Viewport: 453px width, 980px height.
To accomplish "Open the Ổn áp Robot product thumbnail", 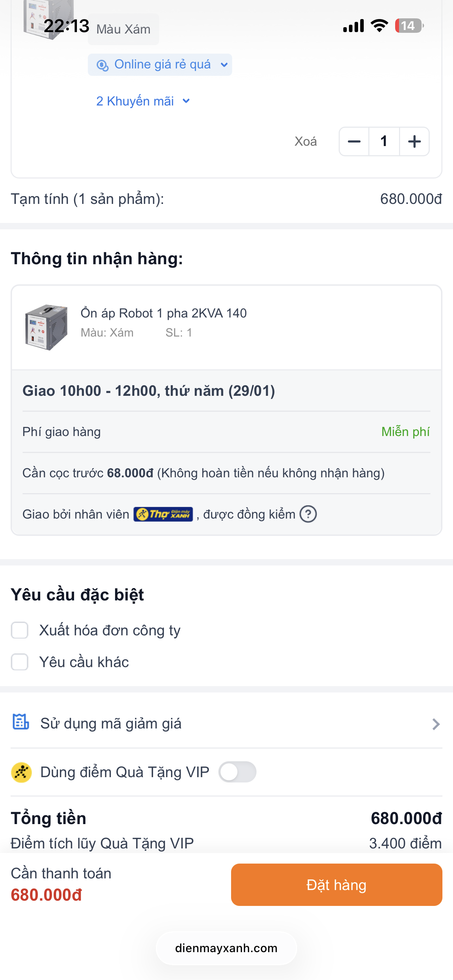I will coord(47,327).
